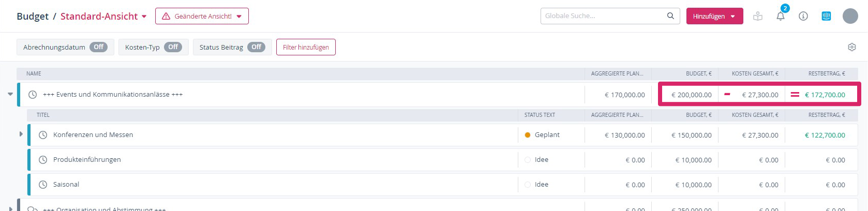Open the notifications bell

point(780,17)
